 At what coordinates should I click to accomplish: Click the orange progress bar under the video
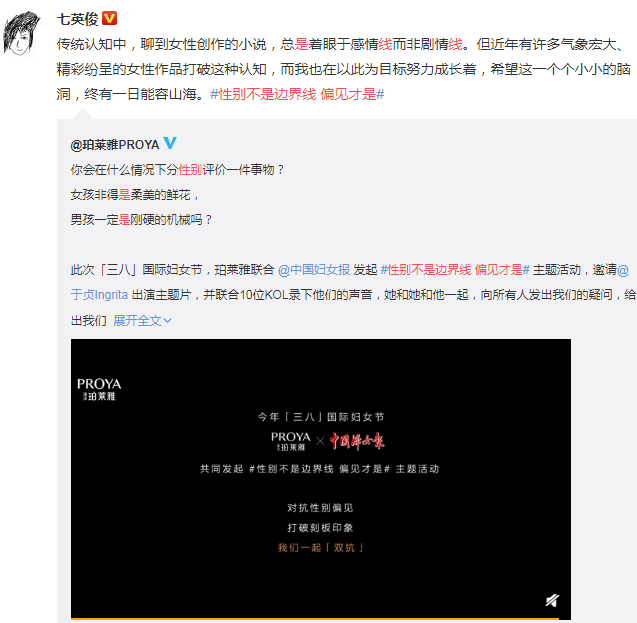pyautogui.click(x=315, y=619)
